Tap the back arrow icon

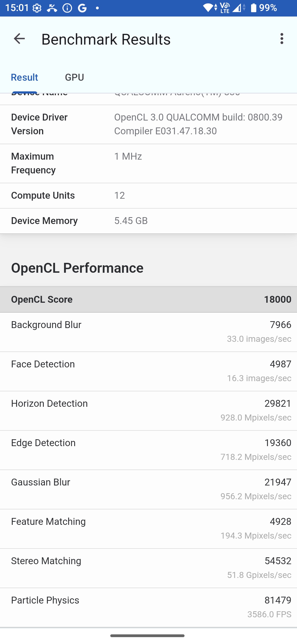(x=19, y=39)
